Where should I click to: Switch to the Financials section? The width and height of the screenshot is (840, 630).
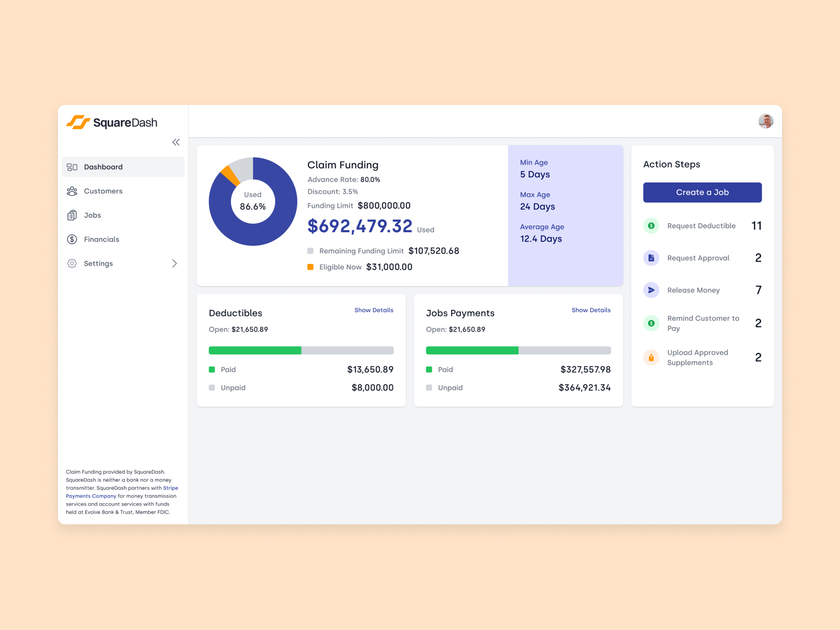101,239
